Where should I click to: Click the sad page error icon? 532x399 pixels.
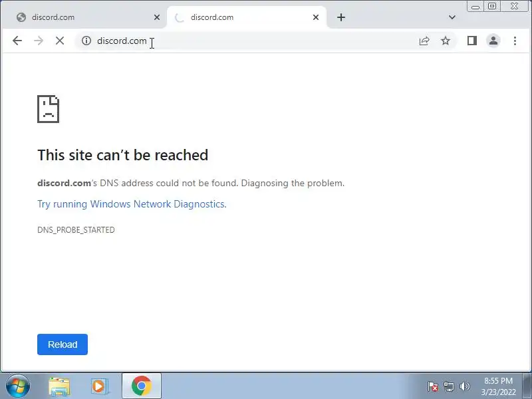click(x=48, y=109)
